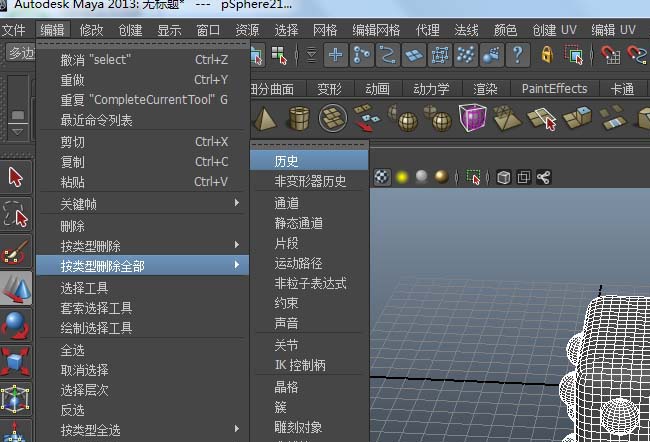This screenshot has width=650, height=442.
Task: Click the yellow sphere lighting icon
Action: (x=402, y=178)
